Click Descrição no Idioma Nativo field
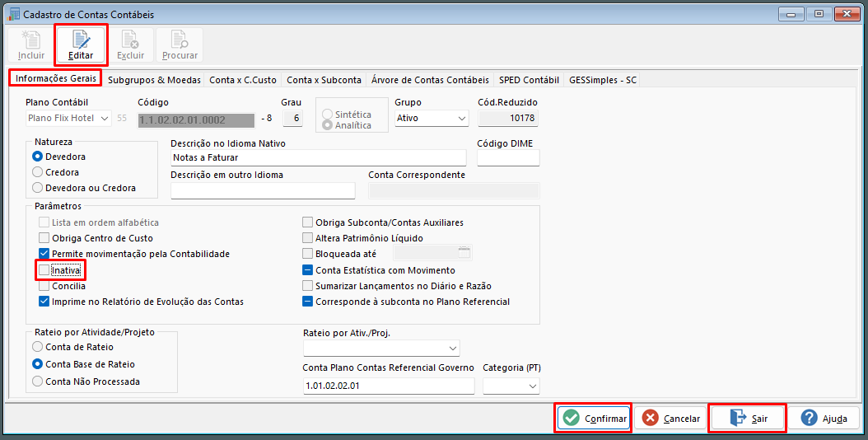Image resolution: width=868 pixels, height=440 pixels. [319, 157]
